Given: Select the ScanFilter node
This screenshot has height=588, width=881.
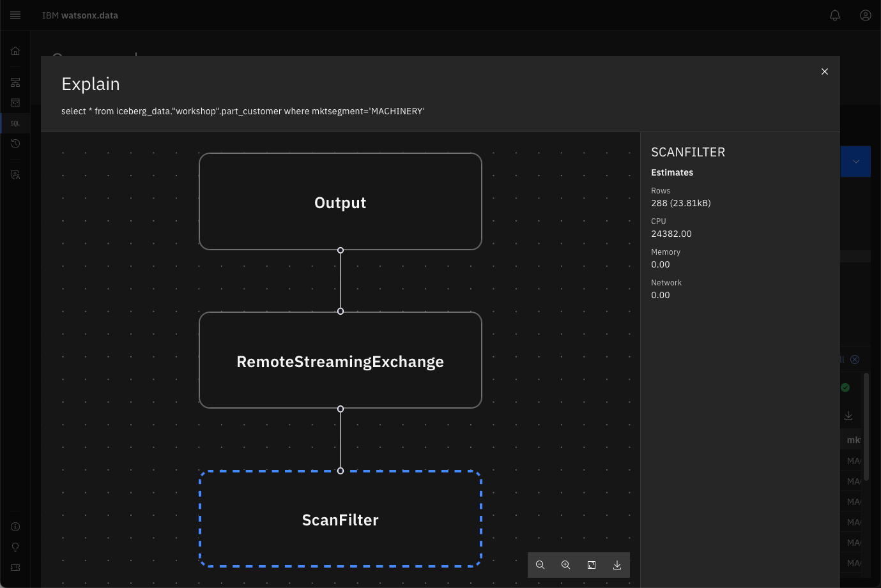Looking at the screenshot, I should coord(341,519).
